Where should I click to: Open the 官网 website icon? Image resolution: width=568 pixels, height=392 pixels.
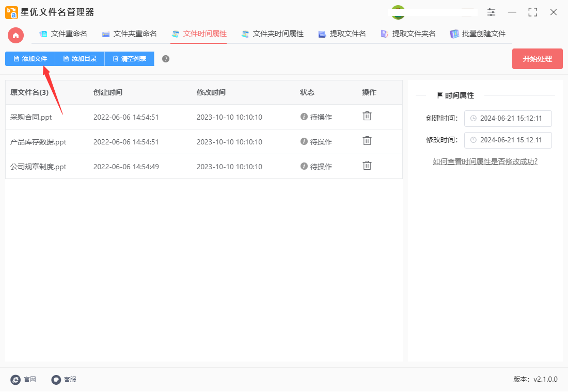[x=15, y=379]
